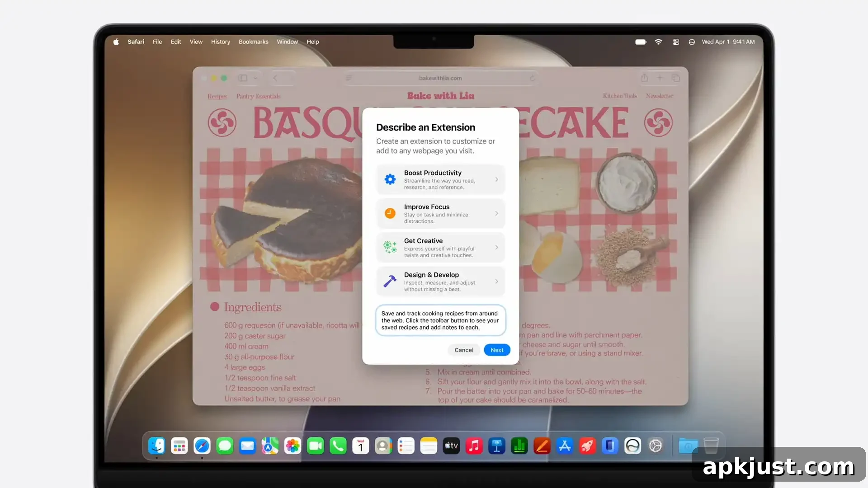Viewport: 868px width, 488px height.
Task: Click the Bake with Lia site title
Action: [x=440, y=95]
